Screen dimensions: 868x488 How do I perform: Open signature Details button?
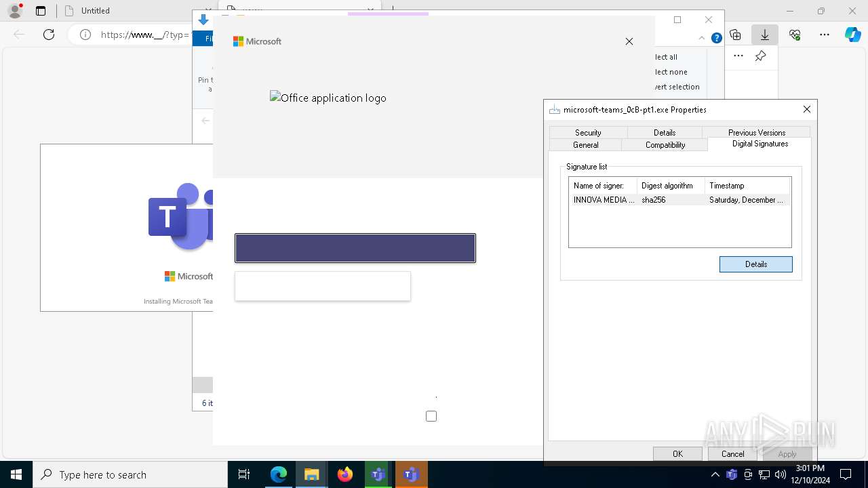[x=756, y=264]
